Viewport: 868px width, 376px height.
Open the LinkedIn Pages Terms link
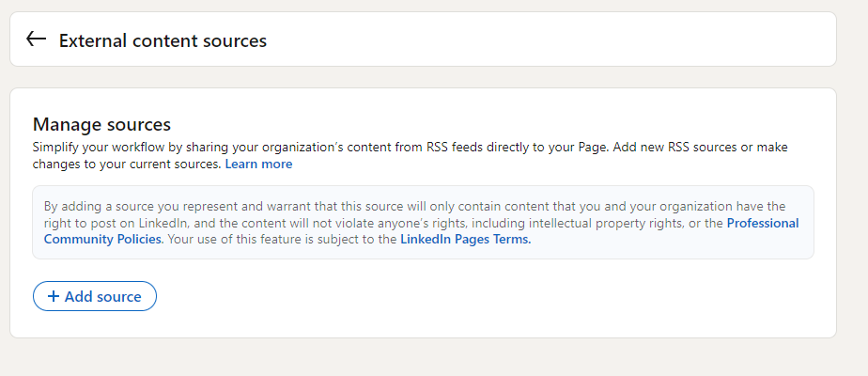pos(466,239)
